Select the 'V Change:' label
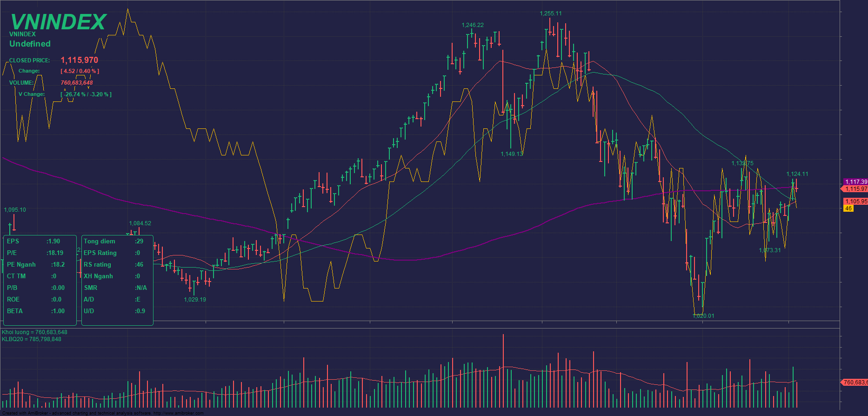 click(32, 94)
